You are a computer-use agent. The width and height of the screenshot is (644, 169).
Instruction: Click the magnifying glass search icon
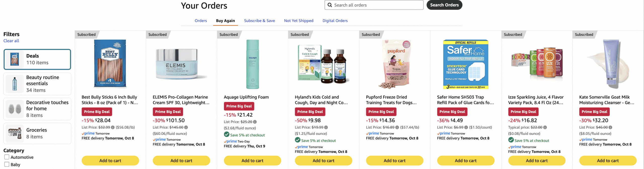click(330, 5)
